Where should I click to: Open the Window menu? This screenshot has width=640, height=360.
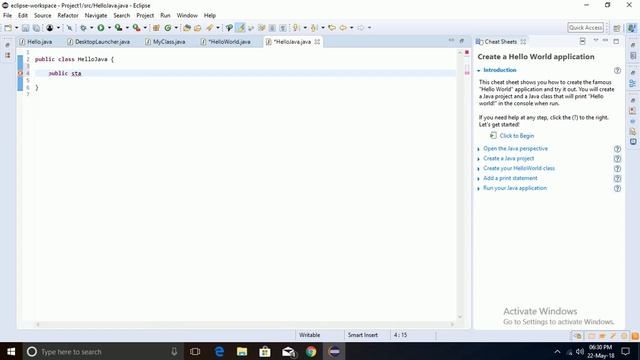(x=187, y=16)
